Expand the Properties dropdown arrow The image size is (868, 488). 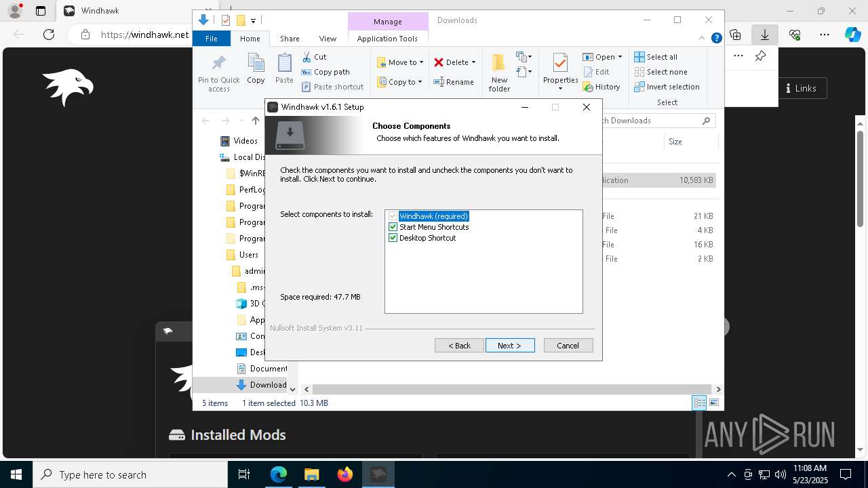point(560,89)
